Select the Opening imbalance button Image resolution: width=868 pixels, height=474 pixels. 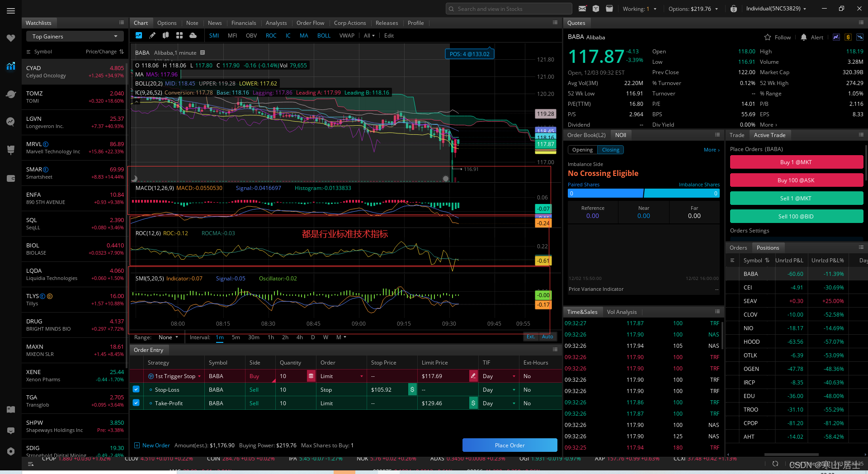click(x=582, y=150)
